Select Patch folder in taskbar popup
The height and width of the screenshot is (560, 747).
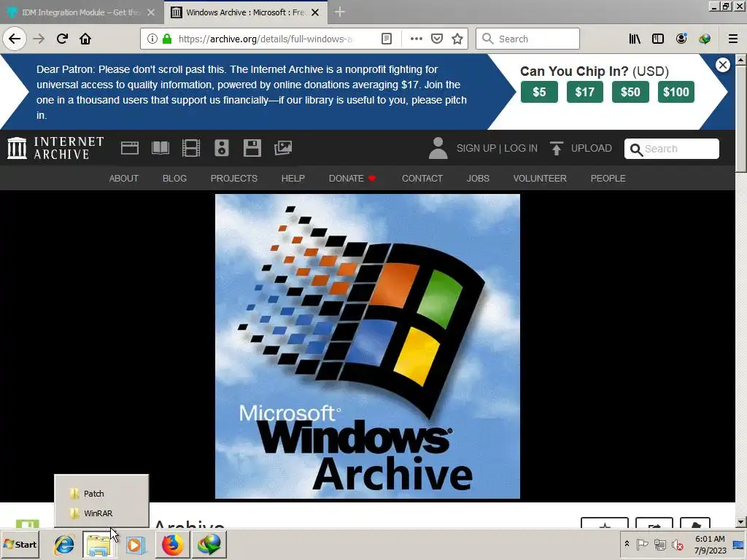pyautogui.click(x=101, y=494)
